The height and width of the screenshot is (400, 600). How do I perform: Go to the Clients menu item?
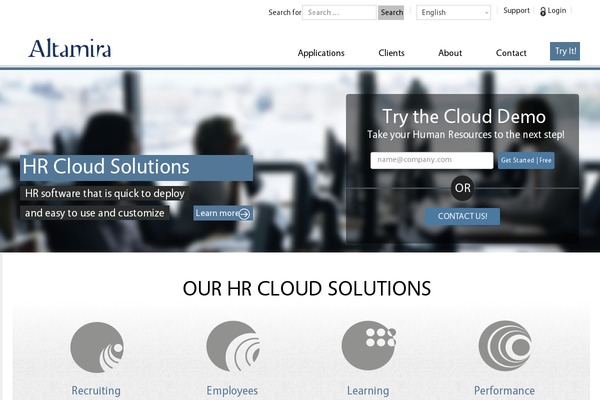pos(391,53)
